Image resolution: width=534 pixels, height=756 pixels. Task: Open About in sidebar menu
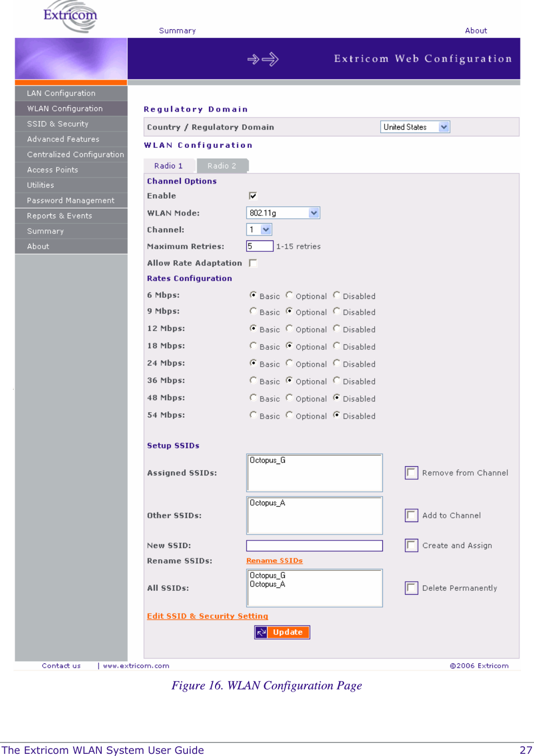tap(71, 246)
